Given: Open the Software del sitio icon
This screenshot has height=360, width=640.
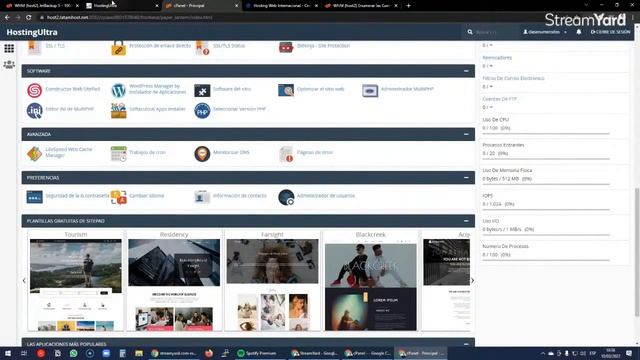Looking at the screenshot, I should point(202,90).
